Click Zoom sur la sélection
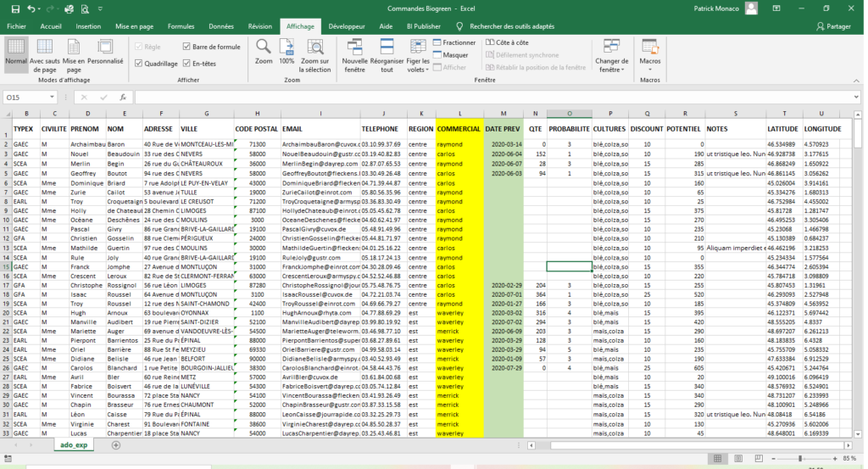This screenshot has height=469, width=868. (314, 55)
